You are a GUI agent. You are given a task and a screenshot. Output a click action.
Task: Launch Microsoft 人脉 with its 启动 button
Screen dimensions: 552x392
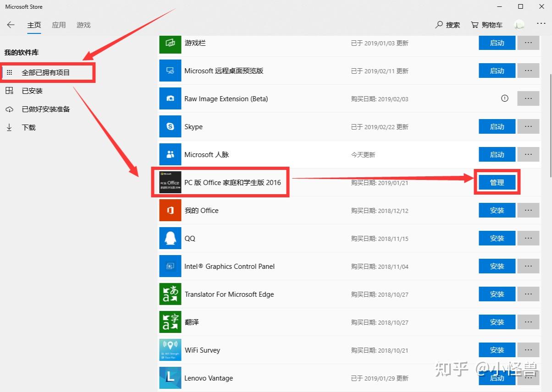click(x=497, y=155)
